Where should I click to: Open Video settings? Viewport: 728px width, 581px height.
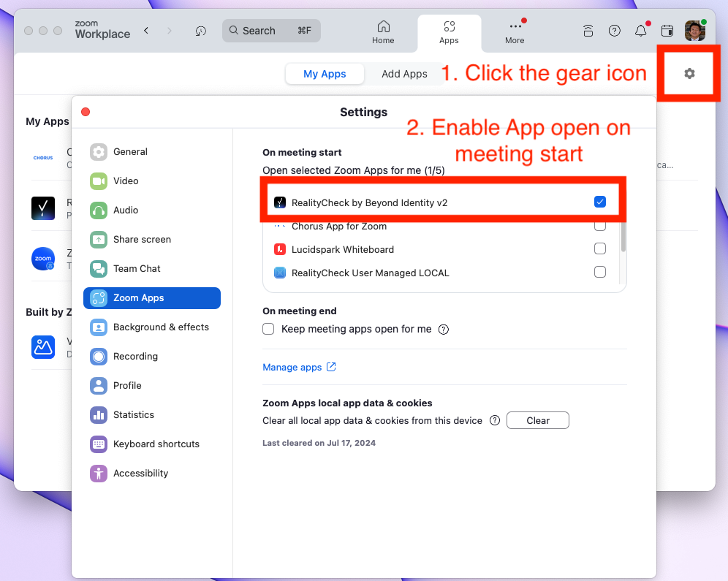[152, 181]
